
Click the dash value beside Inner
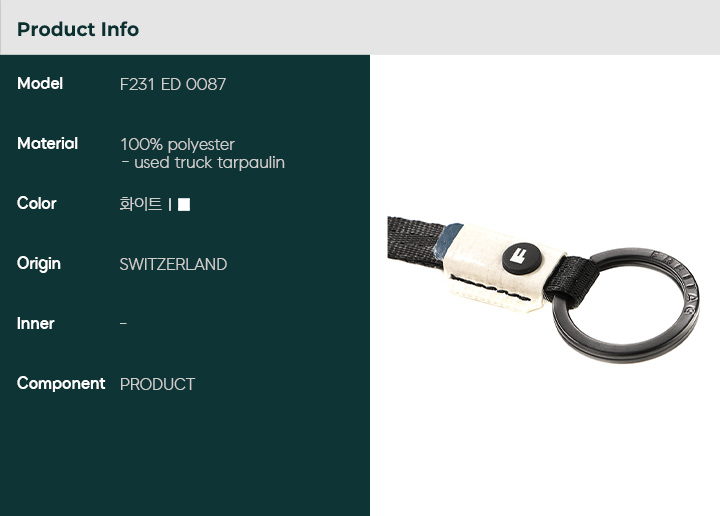124,324
